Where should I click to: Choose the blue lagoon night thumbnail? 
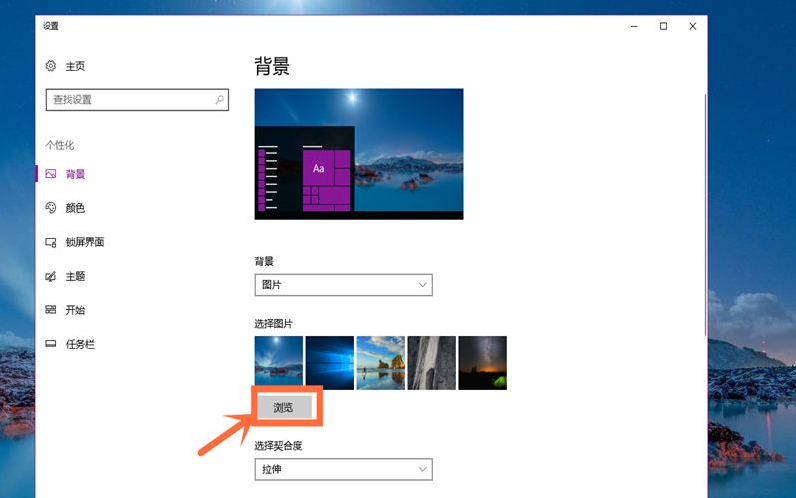click(279, 363)
